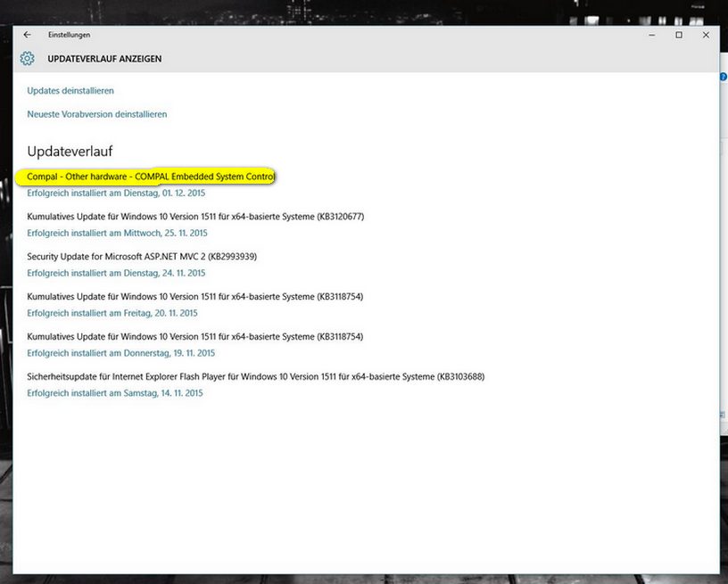Screen dimensions: 728x584
Task: Maximize the Einstellungen window
Action: [679, 35]
